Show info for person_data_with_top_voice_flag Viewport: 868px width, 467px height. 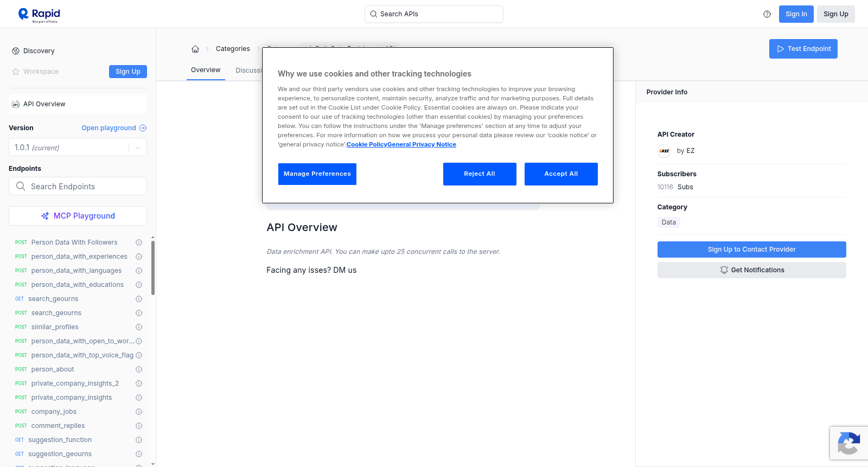pos(139,355)
